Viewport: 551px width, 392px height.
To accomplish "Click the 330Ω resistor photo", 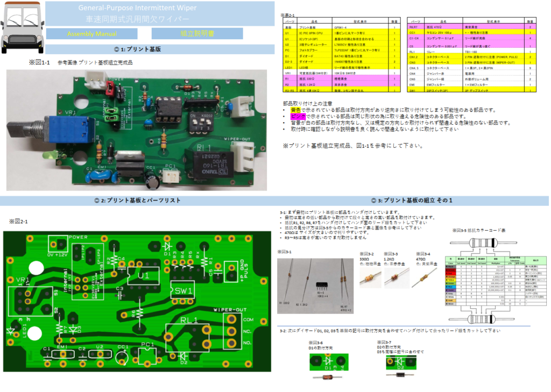I will point(370,277).
